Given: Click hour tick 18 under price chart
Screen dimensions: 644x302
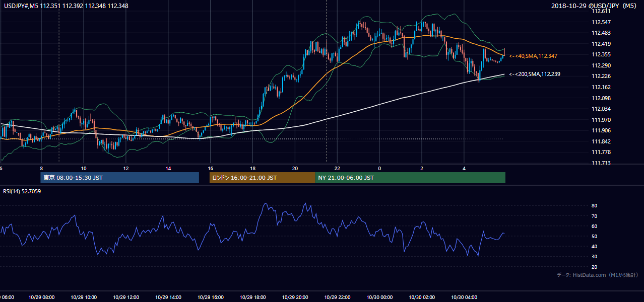Looking at the screenshot, I should [253, 168].
